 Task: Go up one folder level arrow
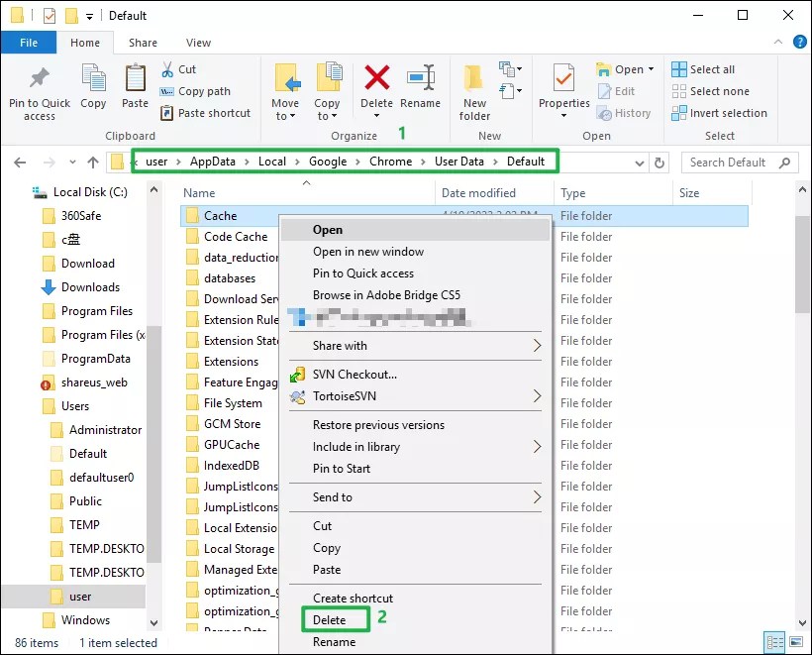(x=93, y=163)
